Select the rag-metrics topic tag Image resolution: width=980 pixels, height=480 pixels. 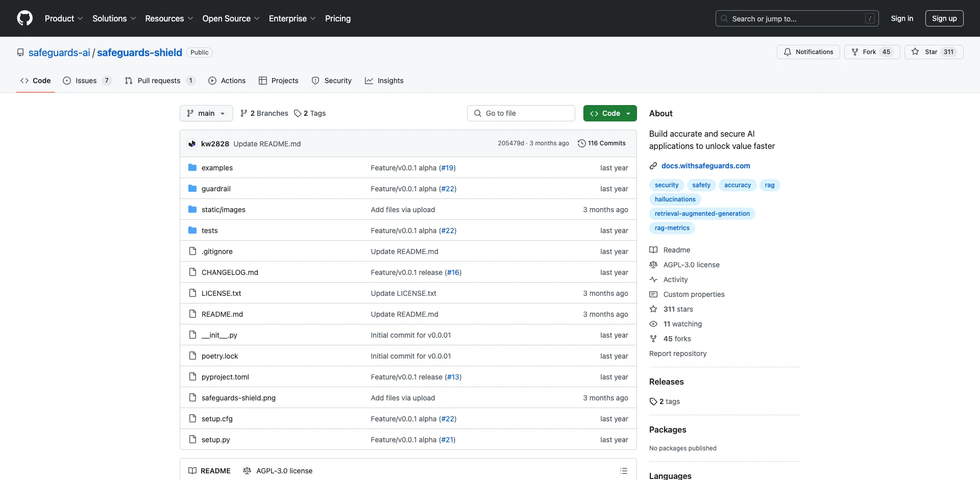[x=672, y=228]
